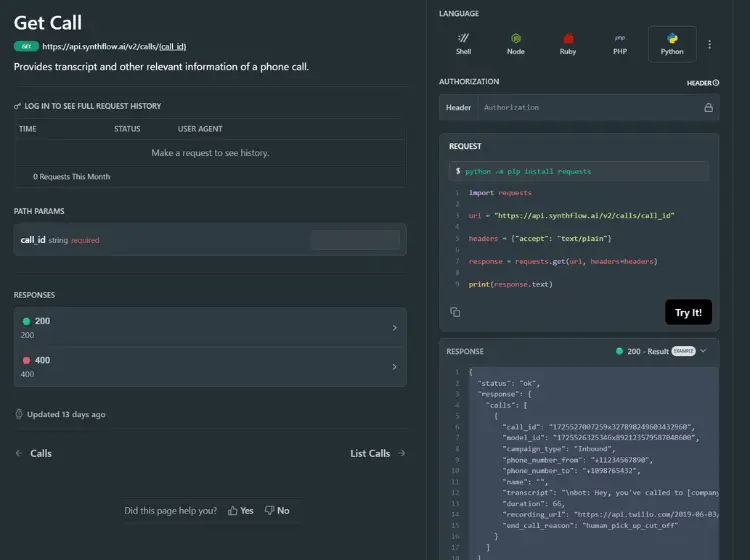Click the lock icon in Authorization field
The width and height of the screenshot is (750, 560).
click(x=708, y=108)
